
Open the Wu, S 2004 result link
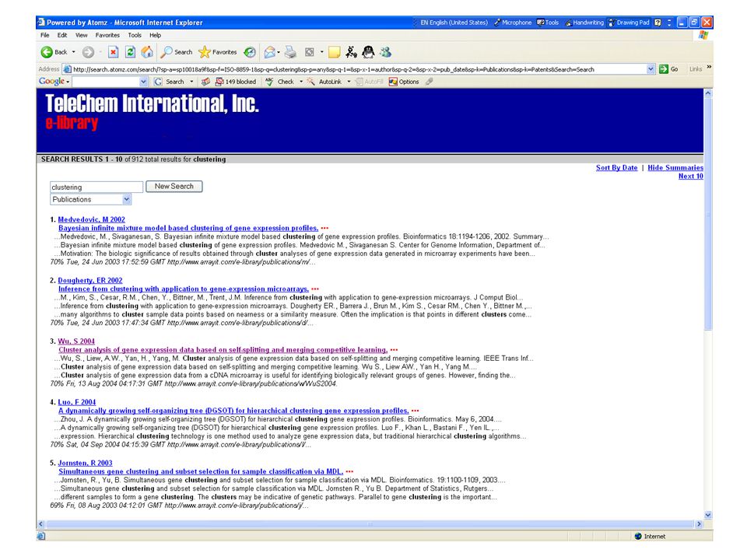(x=76, y=341)
